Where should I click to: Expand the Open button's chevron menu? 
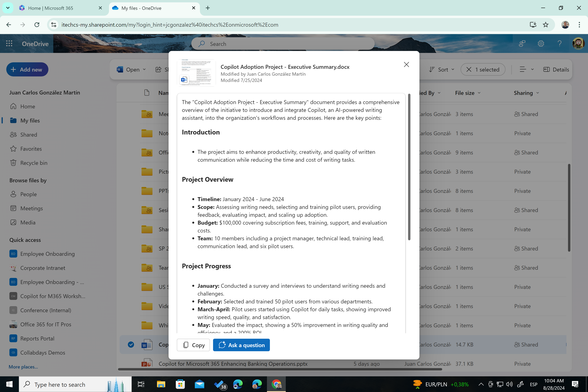(144, 70)
